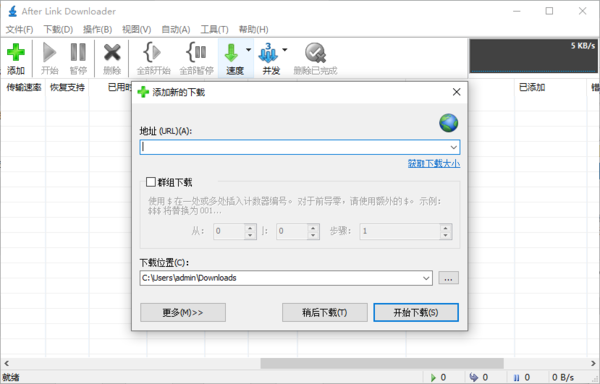Click the 获取下载大小 link

434,164
